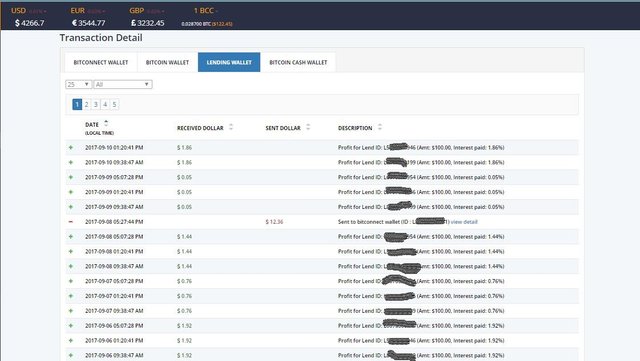Image resolution: width=640 pixels, height=361 pixels.
Task: Click the € 3544.77 EUR price
Action: click(x=89, y=23)
